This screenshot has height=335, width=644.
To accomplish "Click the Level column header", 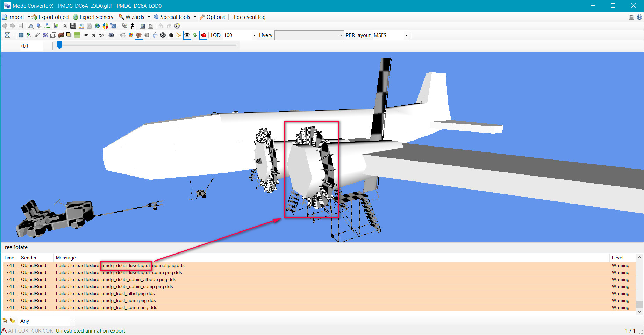I will tap(623, 258).
